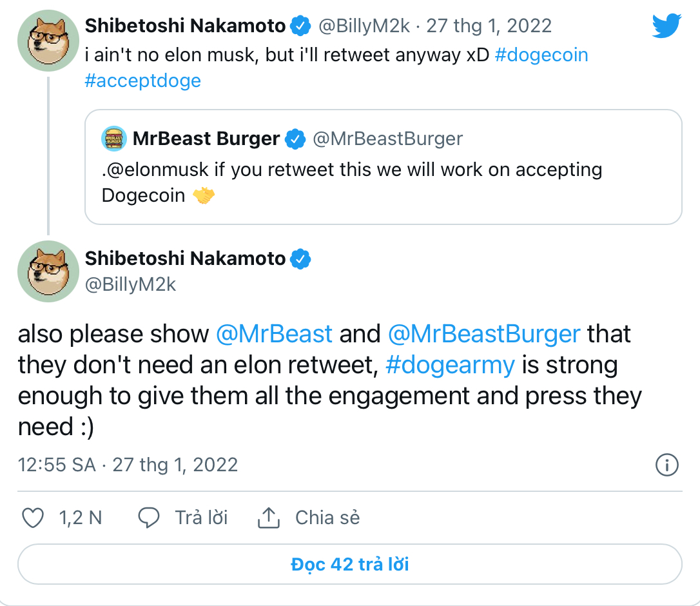
Task: Open the quoted MrBeast Burger tweet text
Action: [352, 182]
